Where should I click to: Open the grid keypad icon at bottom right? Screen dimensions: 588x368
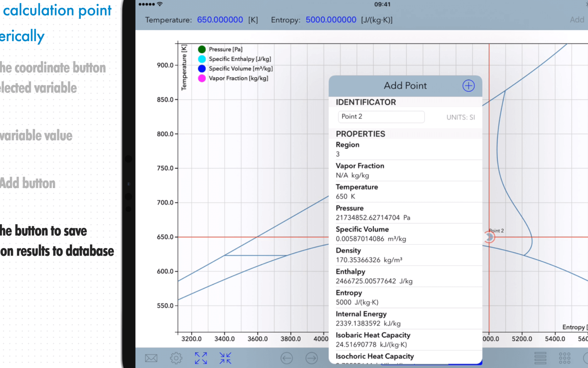click(563, 357)
